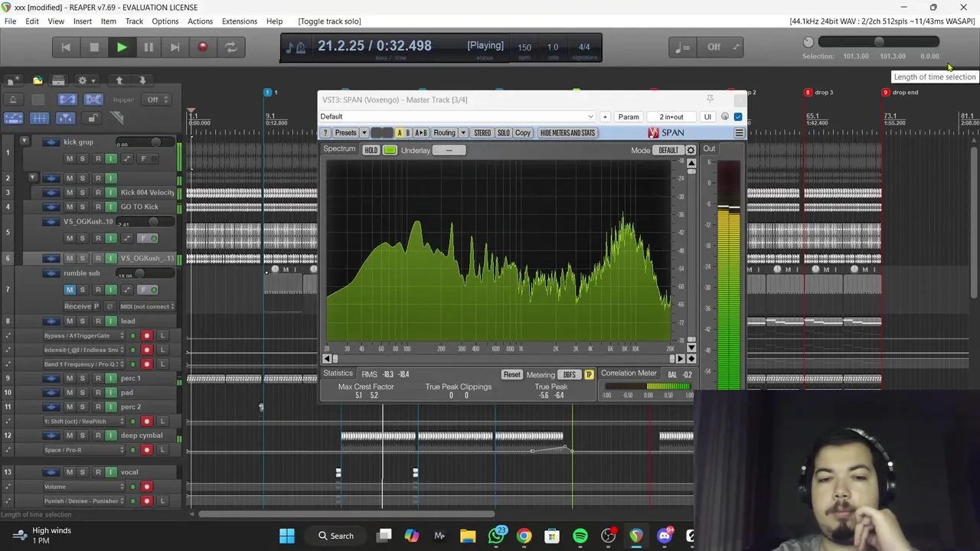
Task: Mute the kick grup track
Action: 70,158
